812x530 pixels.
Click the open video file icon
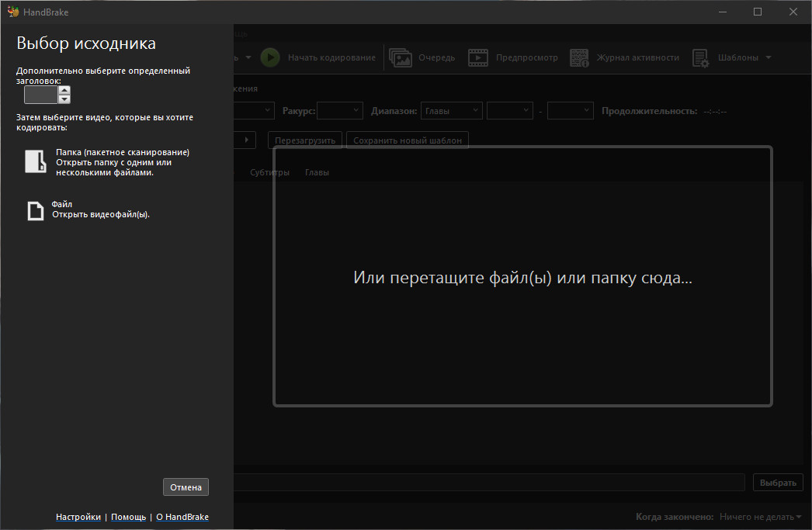point(35,210)
